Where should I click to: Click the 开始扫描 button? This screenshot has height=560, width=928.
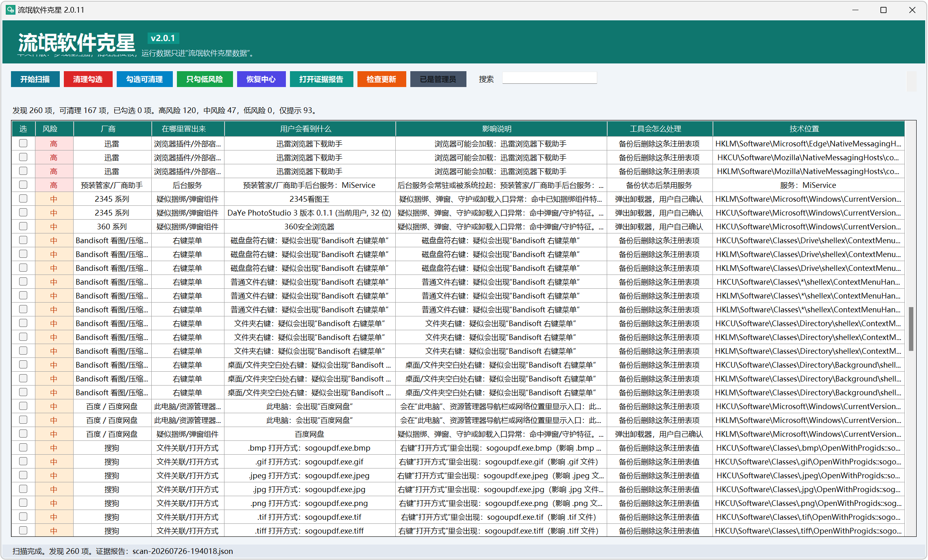pyautogui.click(x=35, y=79)
